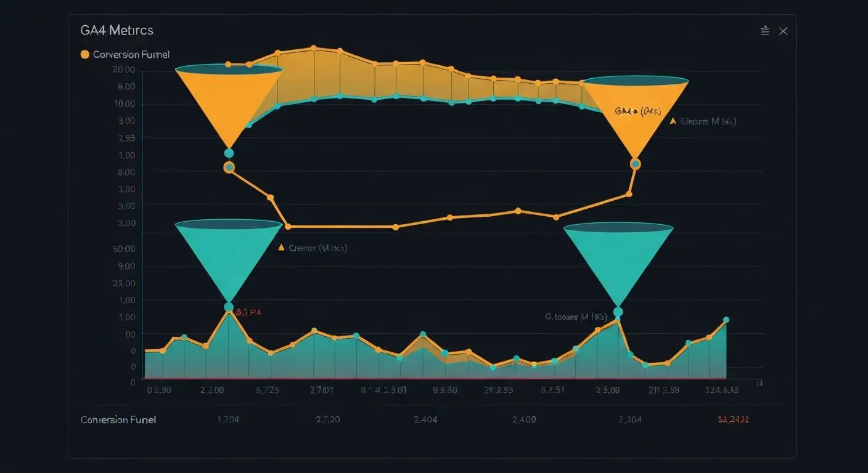
Task: Click the O. toans (M (Ks) annotation
Action: 576,317
